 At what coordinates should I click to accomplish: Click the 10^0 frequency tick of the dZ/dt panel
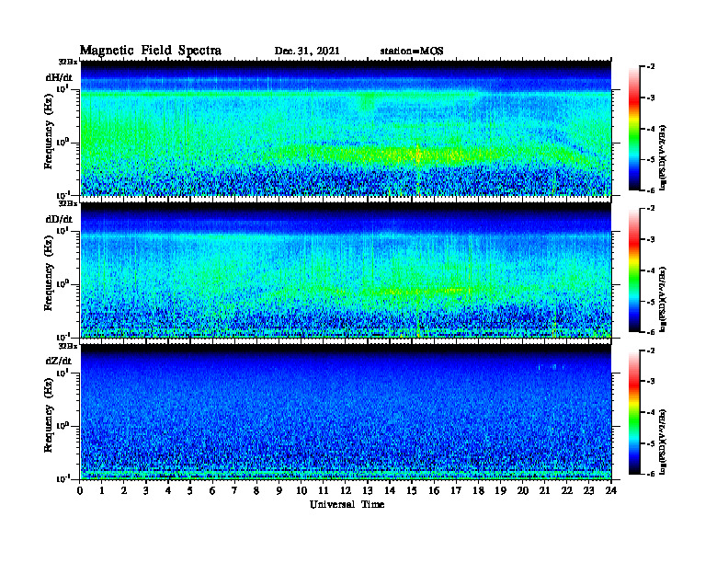(62, 426)
